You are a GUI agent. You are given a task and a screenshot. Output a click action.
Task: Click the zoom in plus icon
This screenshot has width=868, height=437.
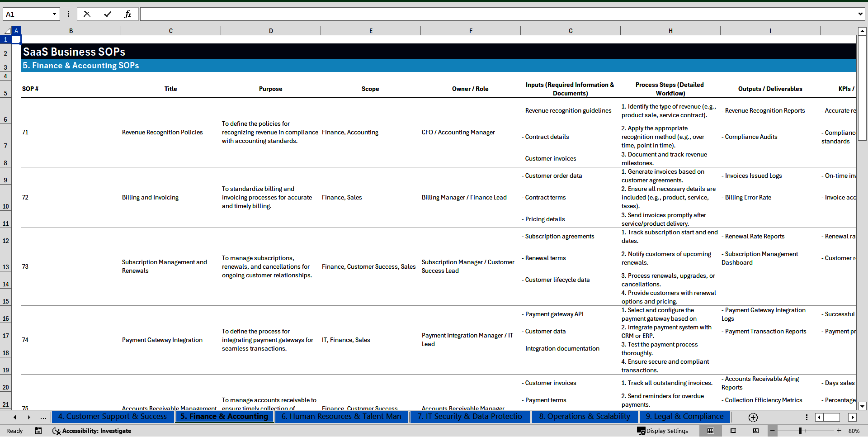click(839, 431)
